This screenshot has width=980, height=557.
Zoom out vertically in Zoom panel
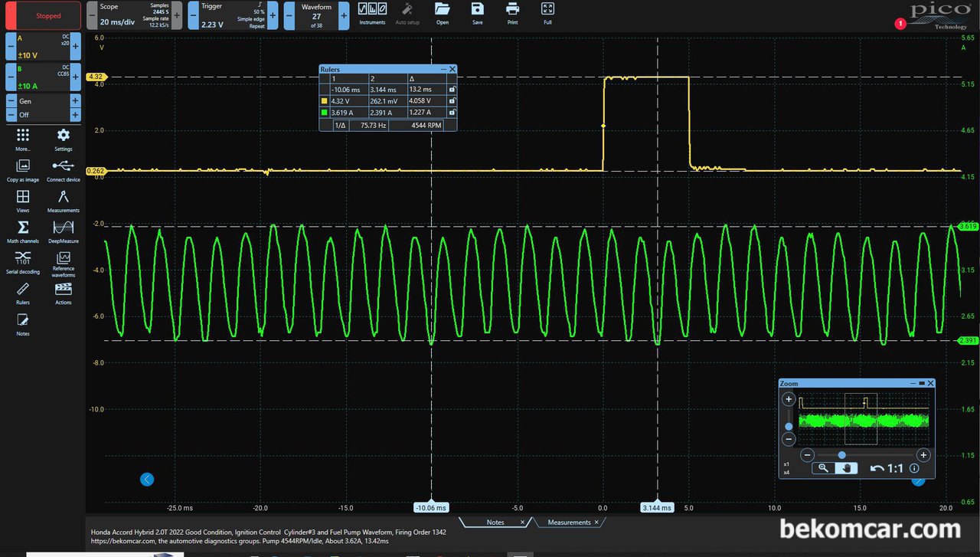click(x=789, y=440)
